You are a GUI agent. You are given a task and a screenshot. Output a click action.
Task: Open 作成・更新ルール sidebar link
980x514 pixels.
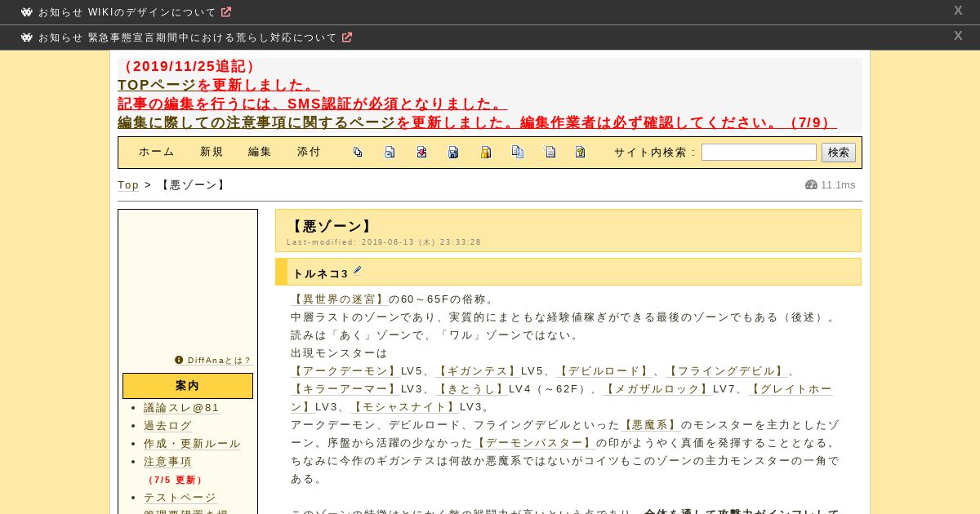click(192, 444)
